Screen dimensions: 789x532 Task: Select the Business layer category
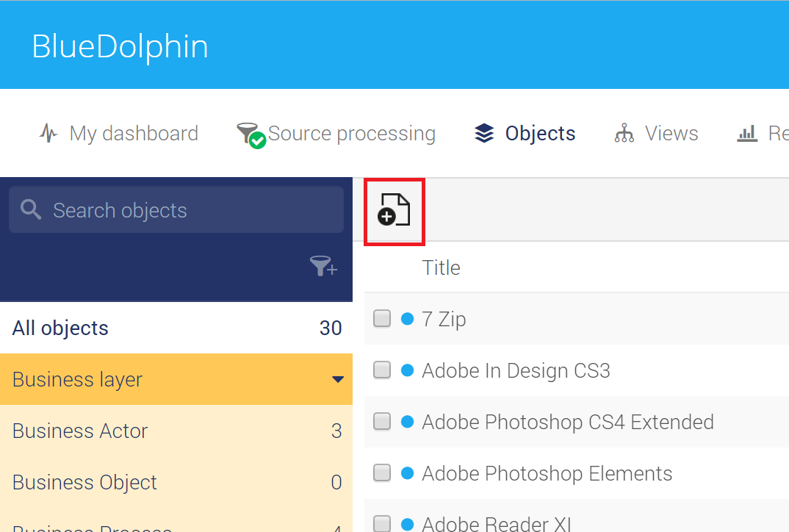click(x=176, y=379)
